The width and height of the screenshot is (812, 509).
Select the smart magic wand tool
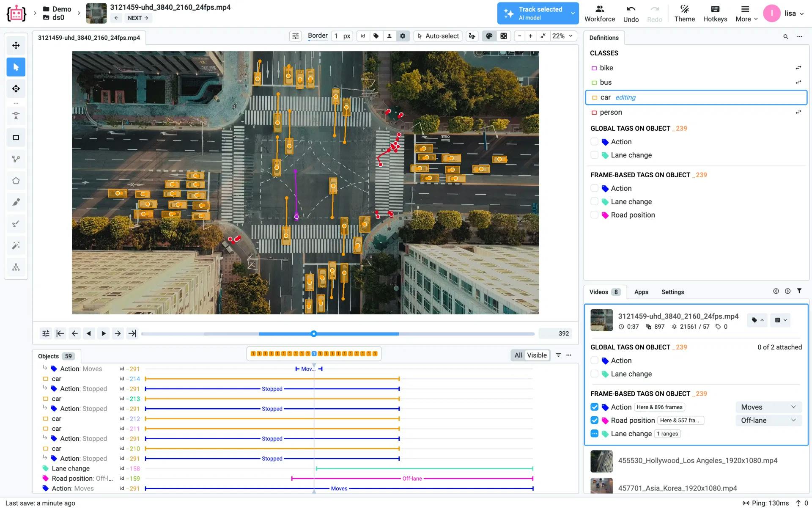pyautogui.click(x=16, y=245)
